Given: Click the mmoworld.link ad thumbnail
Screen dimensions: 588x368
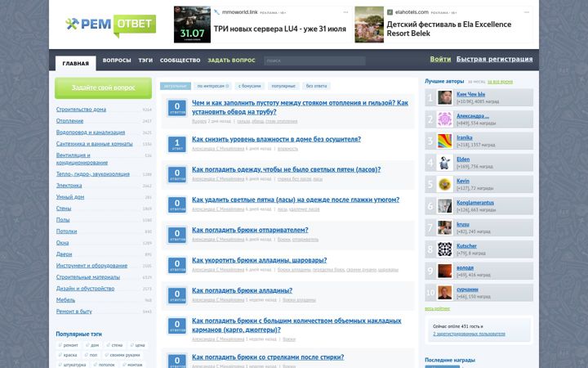Looking at the screenshot, I should click(192, 25).
